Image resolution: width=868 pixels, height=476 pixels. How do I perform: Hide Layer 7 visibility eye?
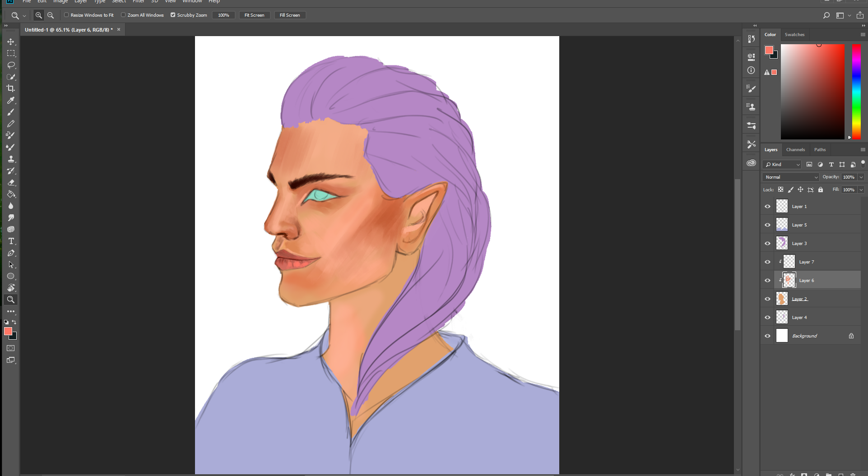point(767,262)
